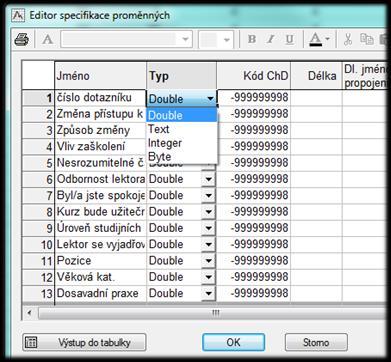Click the Jméno column header
The image size is (391, 362).
(x=101, y=76)
